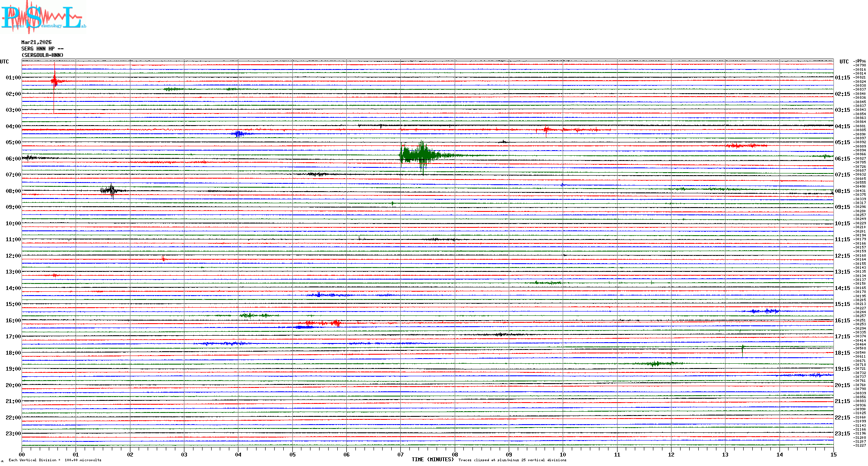This screenshot has width=868, height=466.
Task: Select the Mar21,2026 date label
Action: (36, 42)
